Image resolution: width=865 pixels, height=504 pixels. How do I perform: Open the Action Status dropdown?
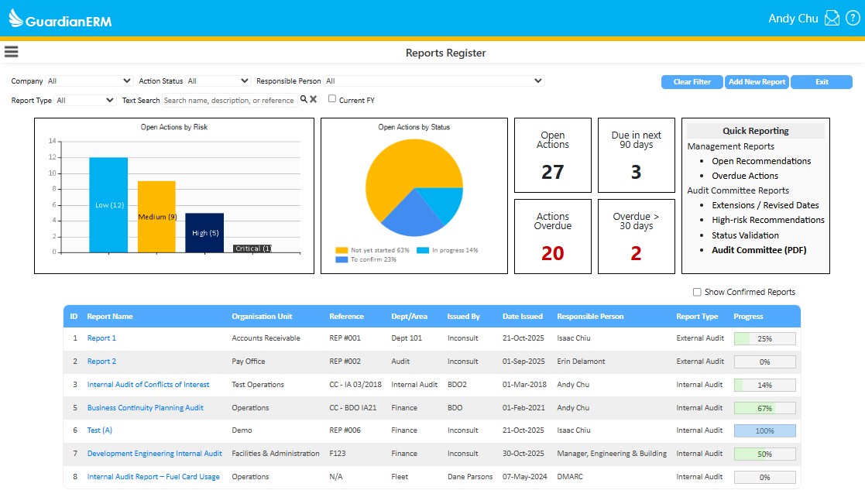tap(218, 81)
